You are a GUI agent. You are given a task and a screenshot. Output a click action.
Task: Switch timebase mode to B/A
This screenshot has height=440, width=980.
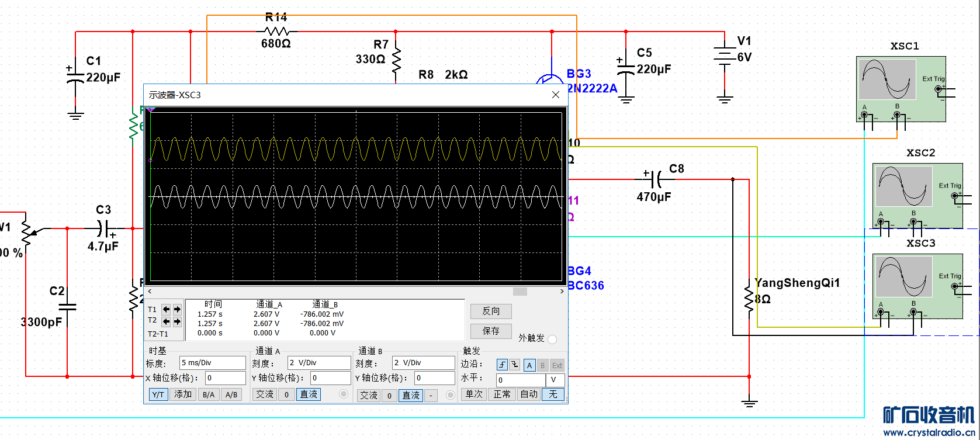209,394
